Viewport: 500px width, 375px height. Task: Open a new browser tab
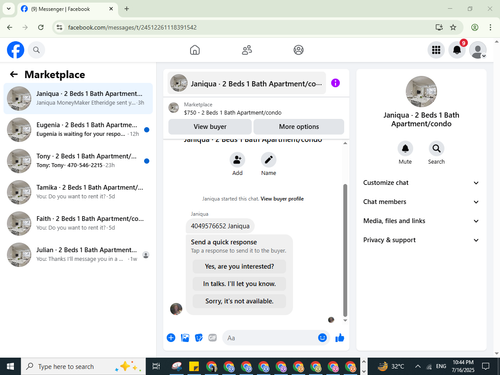coord(127,9)
